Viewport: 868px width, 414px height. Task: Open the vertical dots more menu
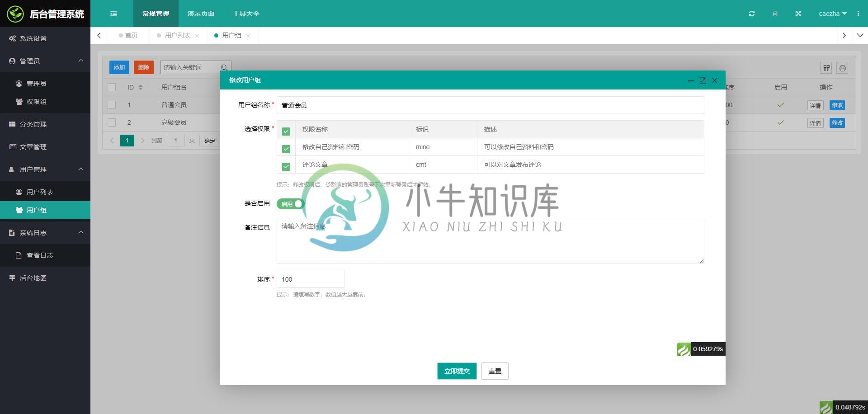point(858,14)
